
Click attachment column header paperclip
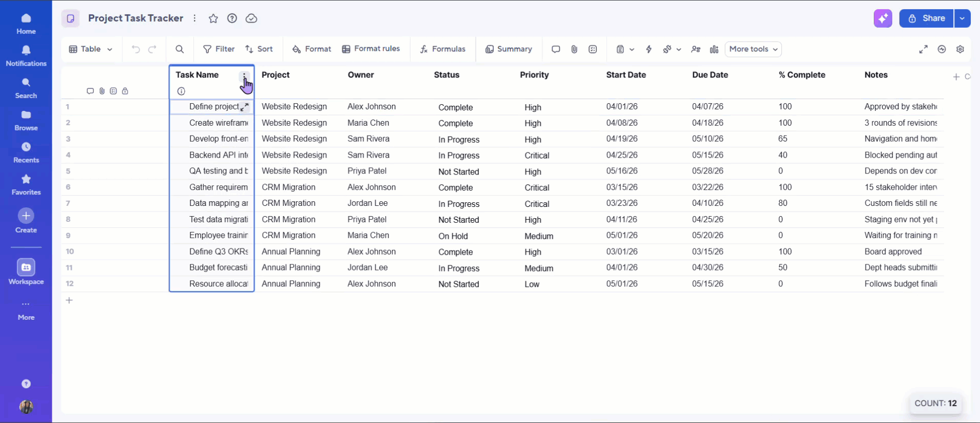click(102, 91)
